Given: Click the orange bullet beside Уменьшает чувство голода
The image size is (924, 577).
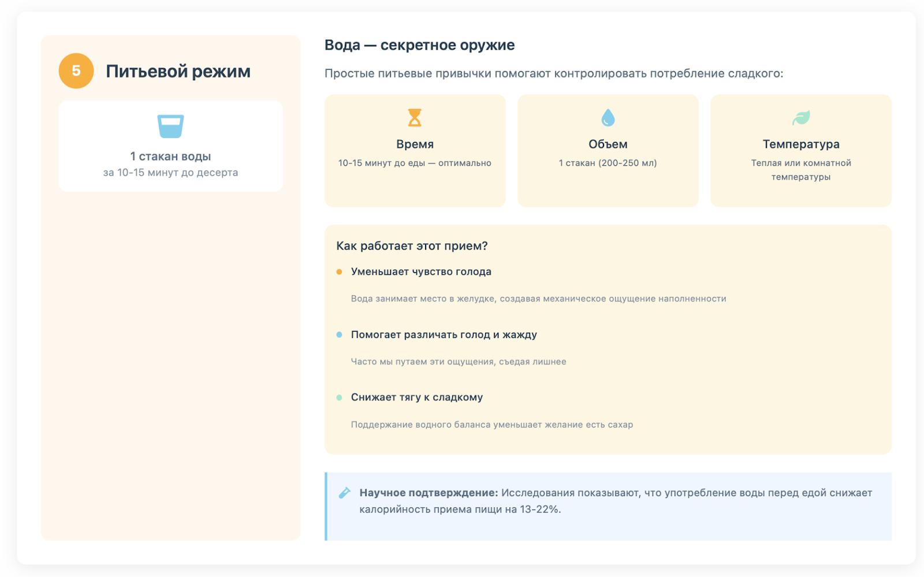Looking at the screenshot, I should pos(340,272).
